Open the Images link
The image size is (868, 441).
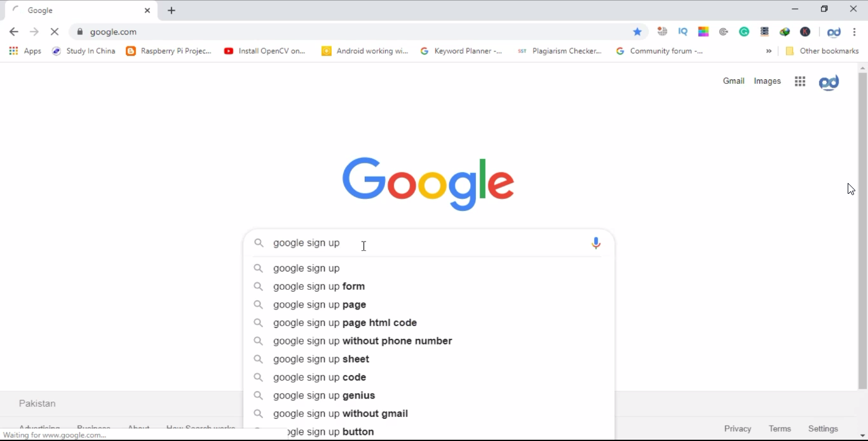coord(767,81)
